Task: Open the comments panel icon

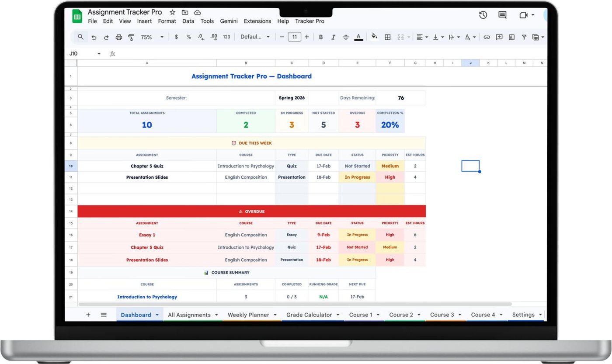Action: [x=502, y=15]
